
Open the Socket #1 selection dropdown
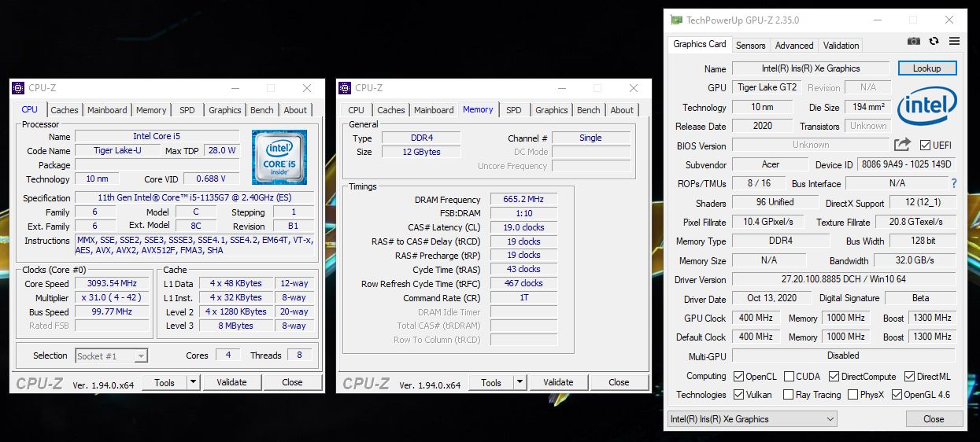click(x=111, y=355)
